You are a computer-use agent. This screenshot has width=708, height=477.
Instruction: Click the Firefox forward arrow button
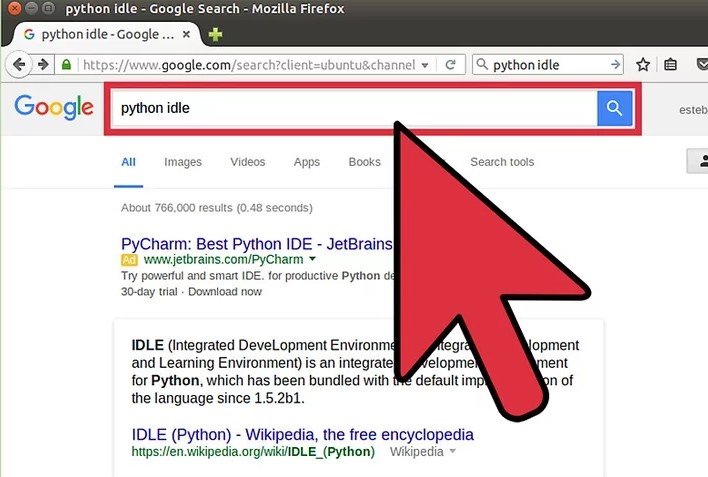[43, 65]
